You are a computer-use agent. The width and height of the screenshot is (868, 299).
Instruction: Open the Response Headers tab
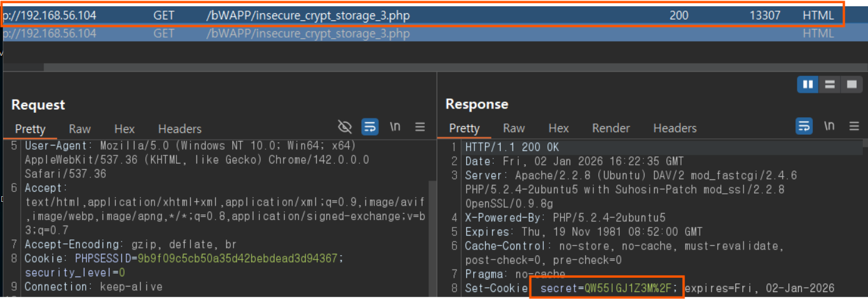pos(675,128)
